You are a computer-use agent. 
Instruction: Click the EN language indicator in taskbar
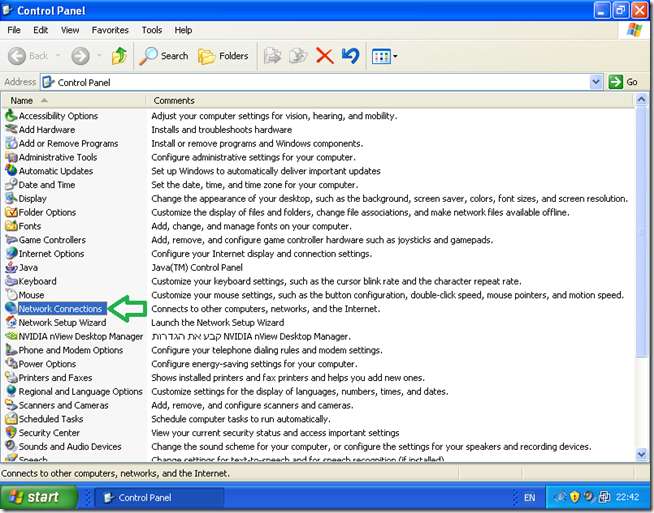pos(530,497)
